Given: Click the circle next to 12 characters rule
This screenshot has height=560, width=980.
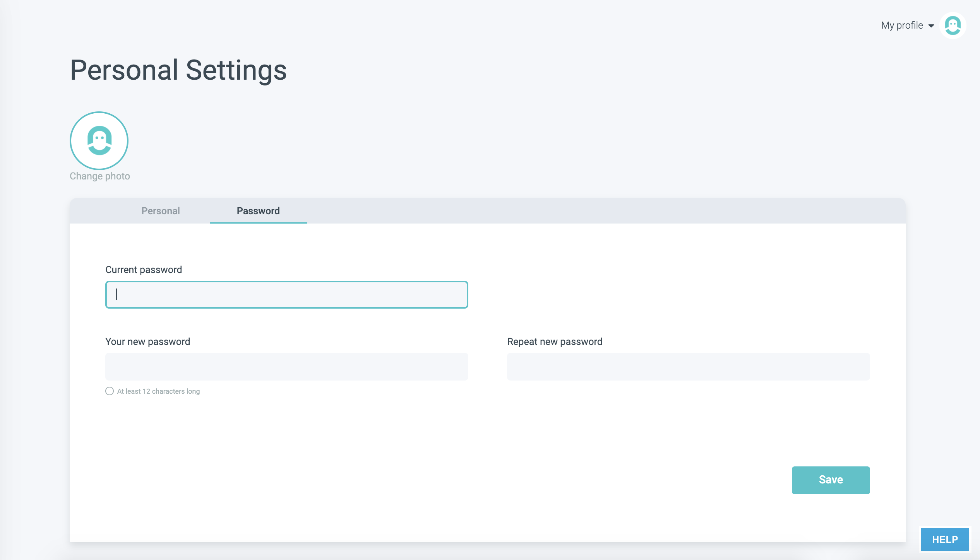Looking at the screenshot, I should [110, 391].
